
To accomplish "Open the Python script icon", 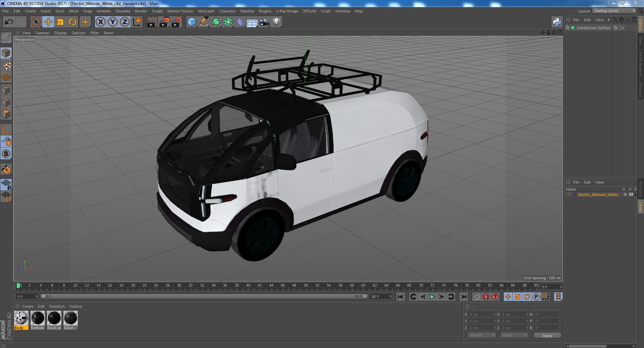I will pos(557,22).
